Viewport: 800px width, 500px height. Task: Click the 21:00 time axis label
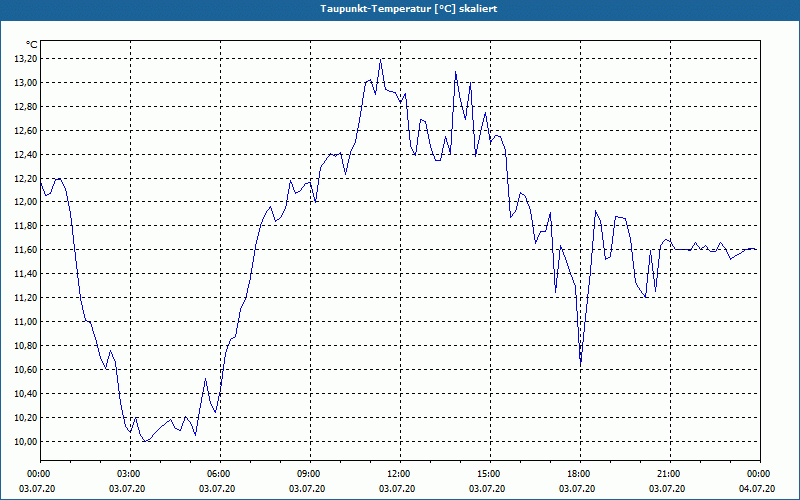[x=670, y=474]
